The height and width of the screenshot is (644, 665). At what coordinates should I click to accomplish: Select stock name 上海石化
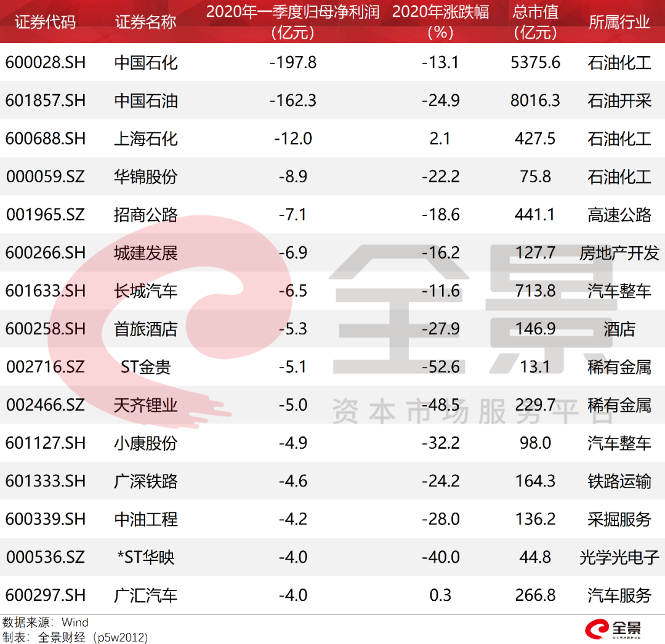(x=145, y=139)
